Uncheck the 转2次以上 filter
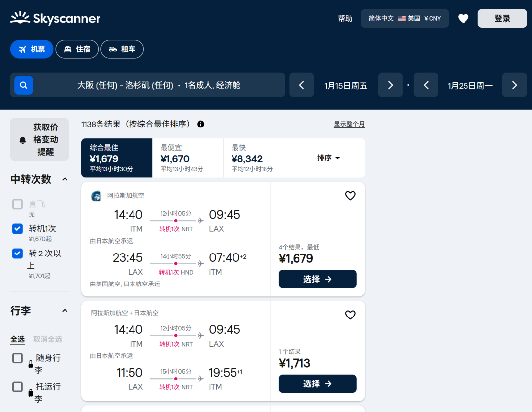532x412 pixels. (x=17, y=254)
